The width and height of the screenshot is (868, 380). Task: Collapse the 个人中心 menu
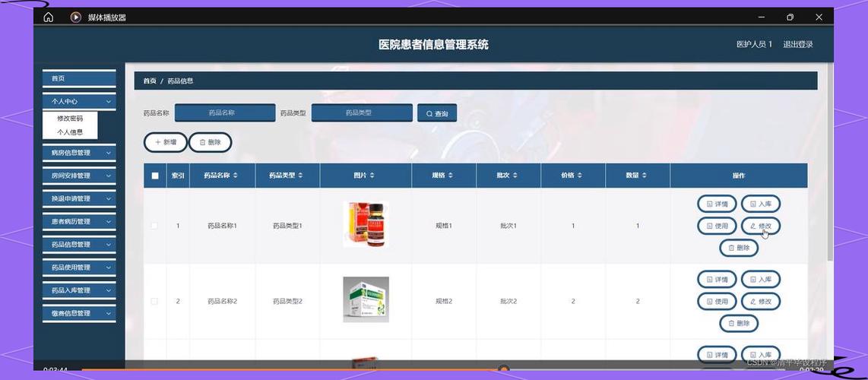(x=79, y=101)
